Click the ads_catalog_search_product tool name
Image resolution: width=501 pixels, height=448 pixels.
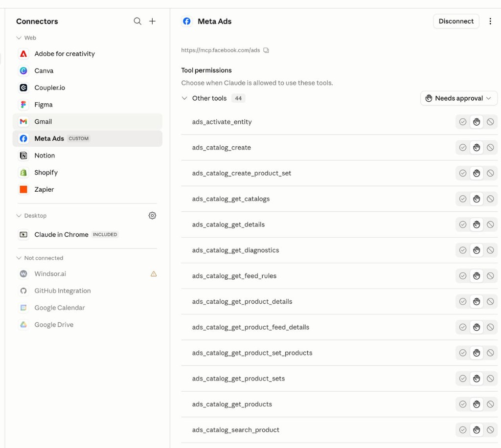tap(235, 430)
